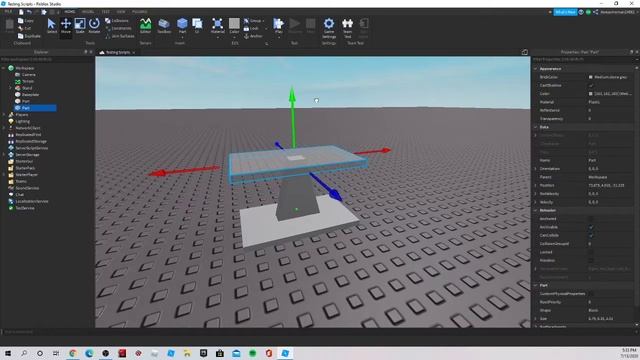Open Game Settings

(329, 28)
